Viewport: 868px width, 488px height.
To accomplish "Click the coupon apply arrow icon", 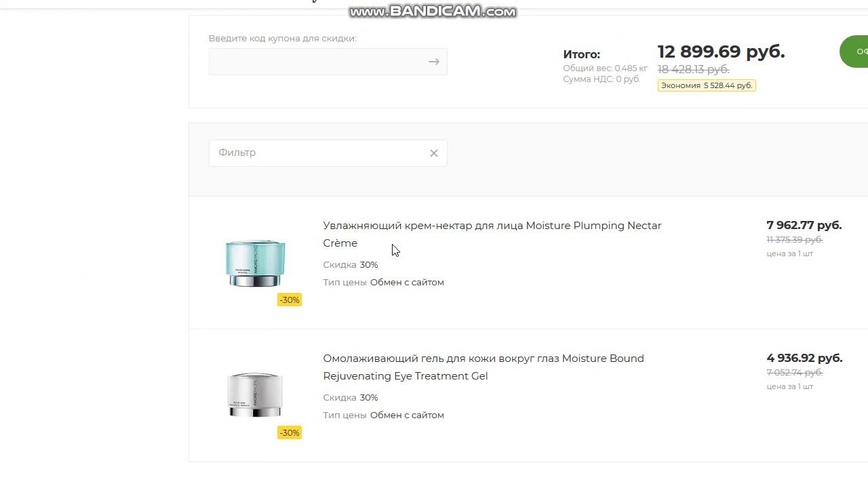I will [434, 62].
